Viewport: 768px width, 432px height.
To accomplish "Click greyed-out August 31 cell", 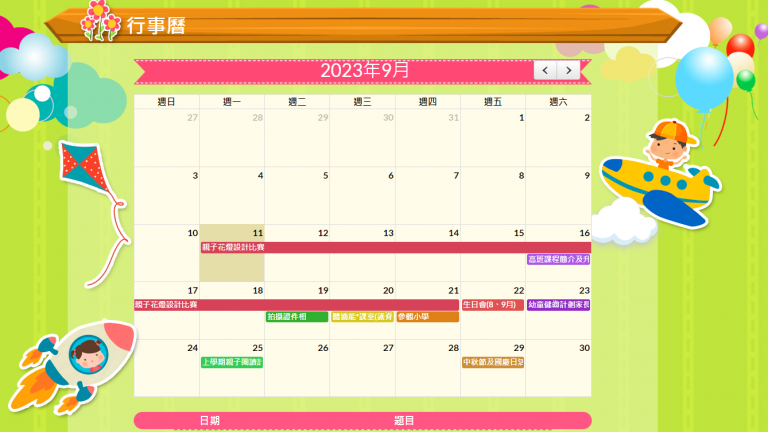I will click(428, 138).
